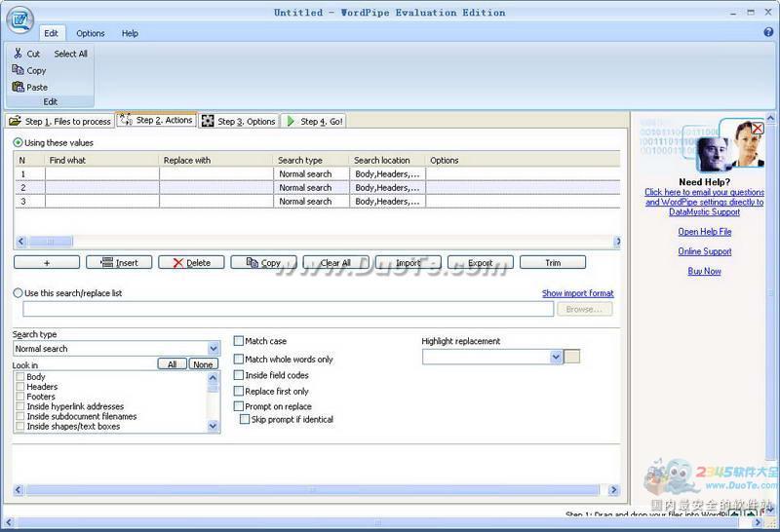Select Use this search/replace list radio button
This screenshot has height=532, width=780.
point(18,293)
